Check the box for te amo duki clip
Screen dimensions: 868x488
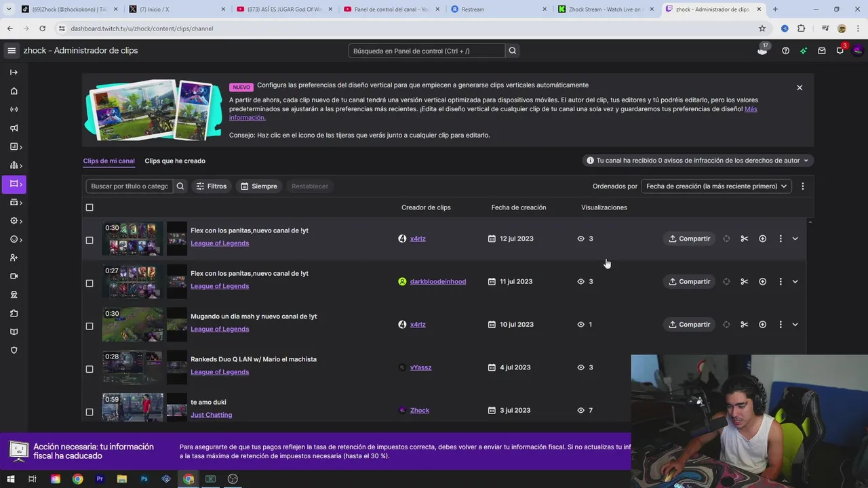coord(90,412)
